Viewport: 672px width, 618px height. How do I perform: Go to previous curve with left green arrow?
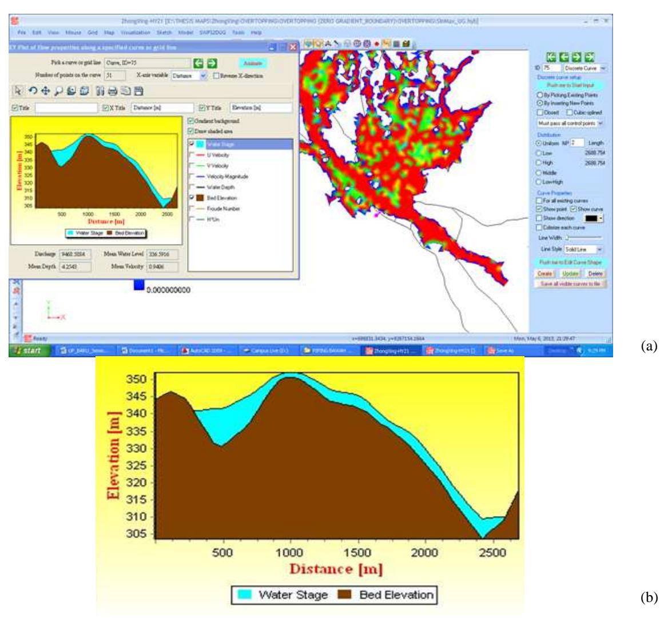(x=198, y=63)
